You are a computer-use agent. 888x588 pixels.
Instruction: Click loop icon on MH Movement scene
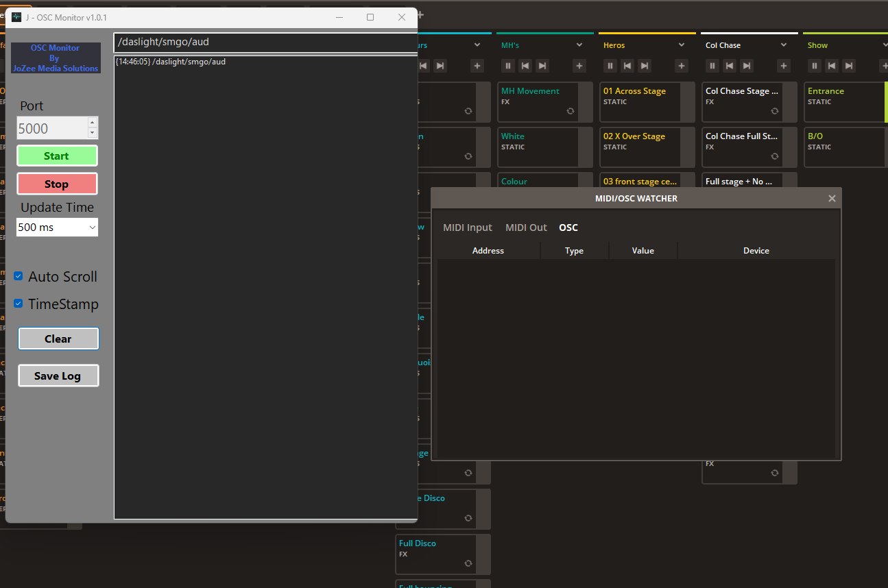click(571, 111)
